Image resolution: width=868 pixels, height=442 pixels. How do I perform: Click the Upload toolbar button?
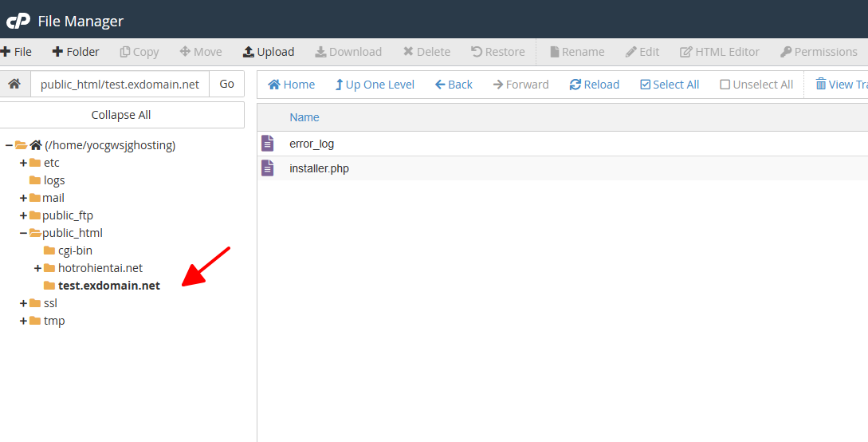(x=269, y=52)
